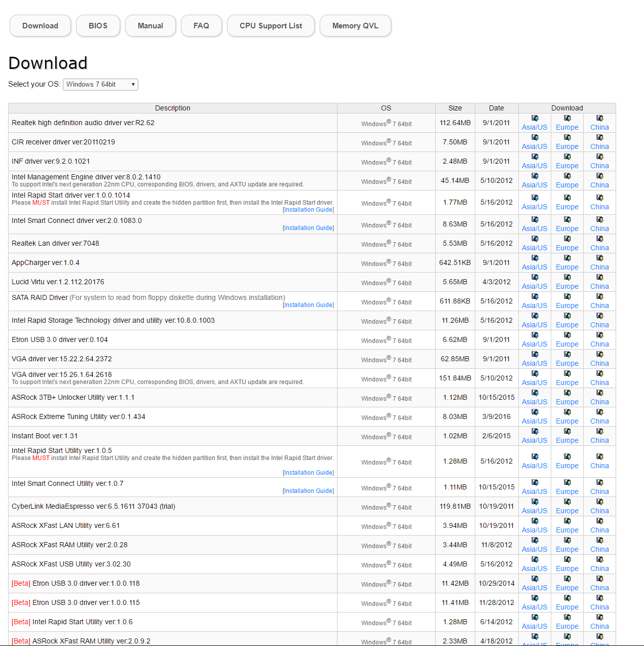
Task: Click the text 'ASRock XFast USB Utility ver:3.02.30'
Action: 71,564
